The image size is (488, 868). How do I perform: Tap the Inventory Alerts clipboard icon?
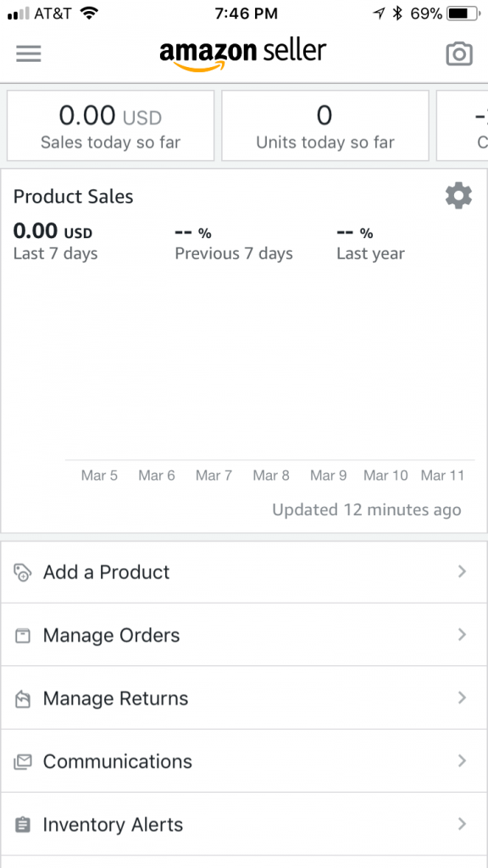[22, 825]
